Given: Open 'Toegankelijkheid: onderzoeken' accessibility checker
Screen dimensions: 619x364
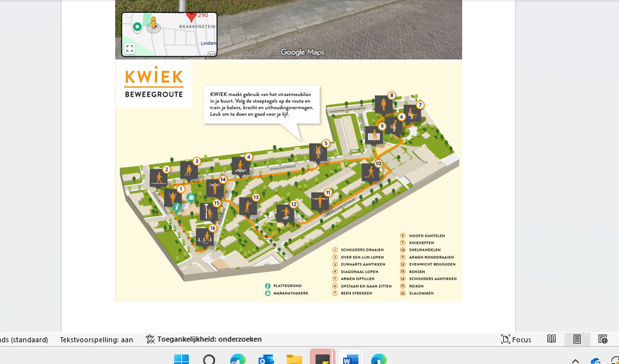Looking at the screenshot, I should (x=204, y=340).
